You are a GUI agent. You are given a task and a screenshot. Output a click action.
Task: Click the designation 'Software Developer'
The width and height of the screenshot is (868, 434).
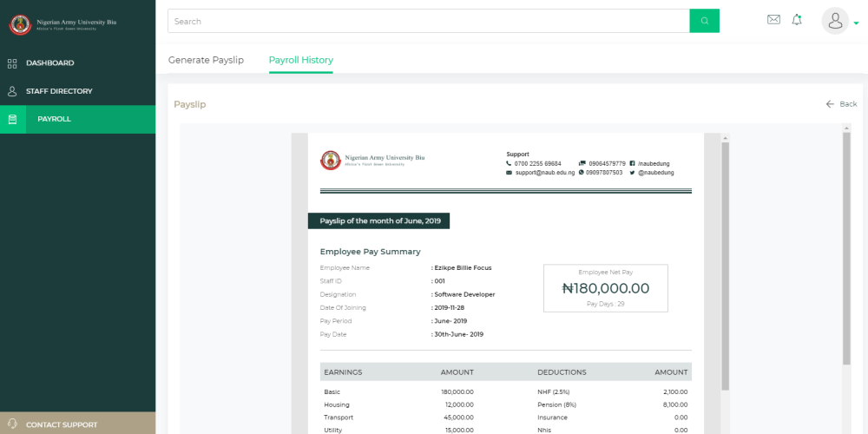coord(464,294)
